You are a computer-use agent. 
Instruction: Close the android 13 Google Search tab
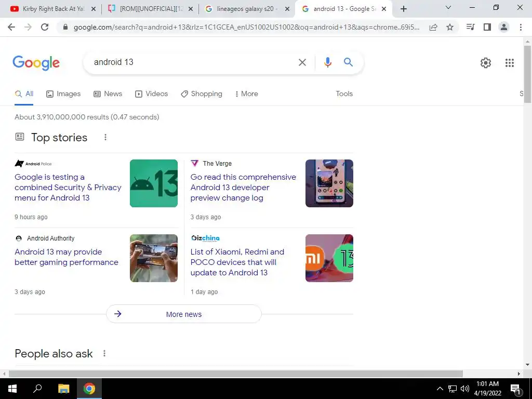coord(384,9)
